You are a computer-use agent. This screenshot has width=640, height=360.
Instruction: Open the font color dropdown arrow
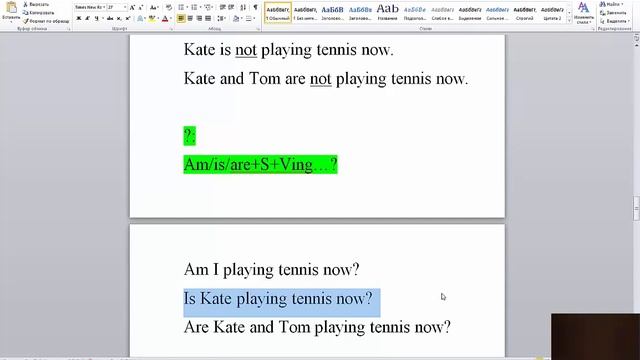click(x=171, y=18)
